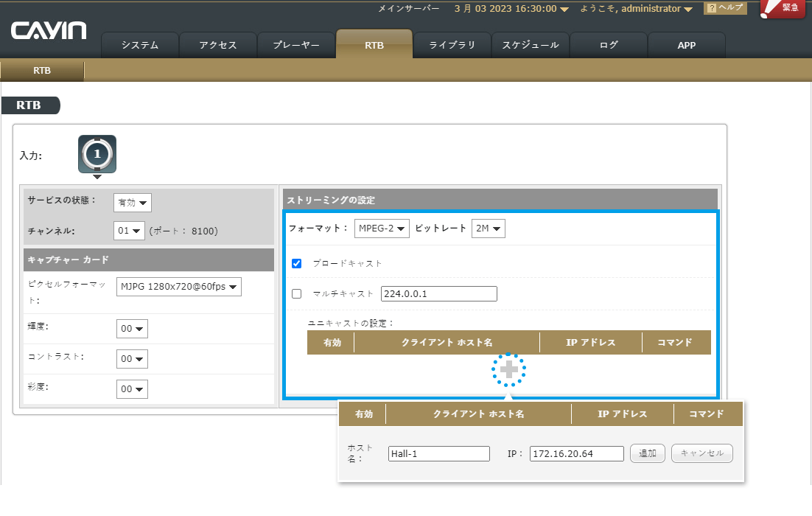
Task: Click the コマンド header in unicast table
Action: (x=675, y=343)
